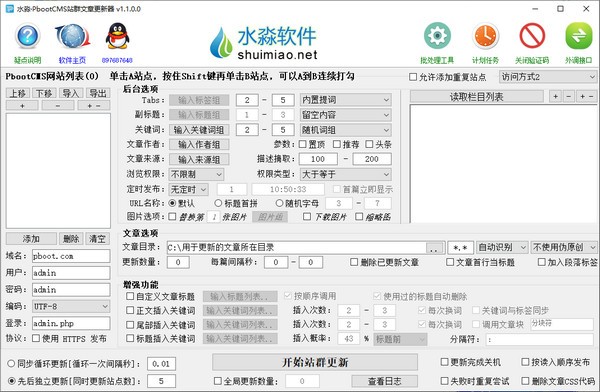The height and width of the screenshot is (392, 600).
Task: Click the 导入 sites button
Action: click(x=71, y=93)
